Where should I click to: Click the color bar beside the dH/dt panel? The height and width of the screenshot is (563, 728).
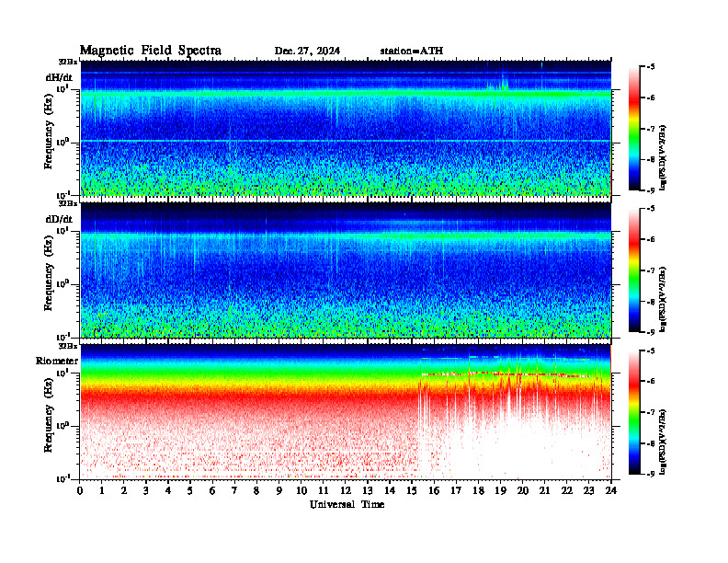pos(634,129)
